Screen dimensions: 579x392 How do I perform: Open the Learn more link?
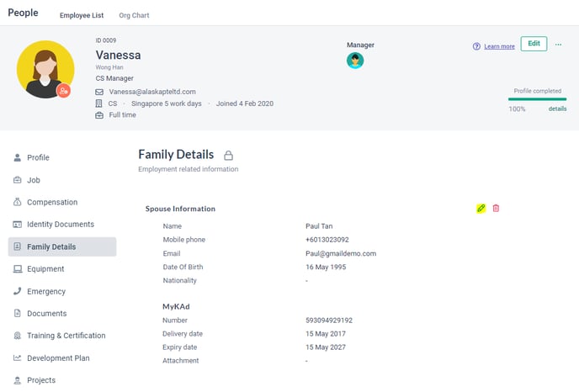[499, 46]
